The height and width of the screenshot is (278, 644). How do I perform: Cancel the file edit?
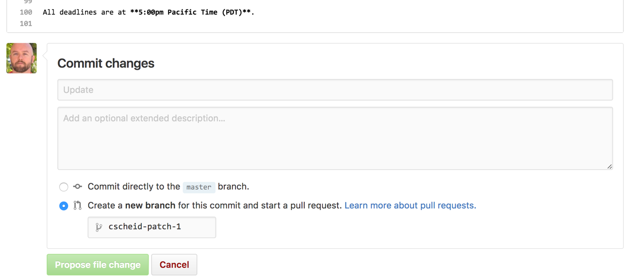click(x=174, y=265)
